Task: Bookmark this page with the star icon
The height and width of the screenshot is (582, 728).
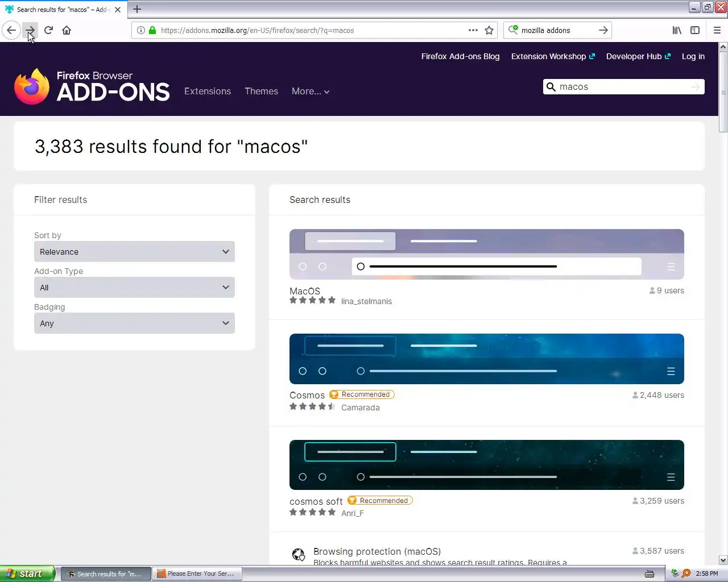Action: click(489, 30)
